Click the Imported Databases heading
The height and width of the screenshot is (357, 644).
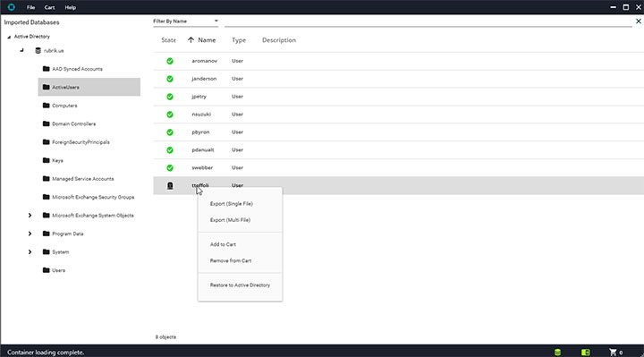tap(31, 22)
